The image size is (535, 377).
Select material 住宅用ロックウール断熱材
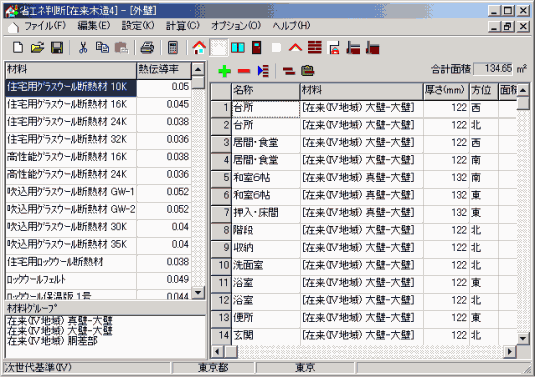coord(71,262)
